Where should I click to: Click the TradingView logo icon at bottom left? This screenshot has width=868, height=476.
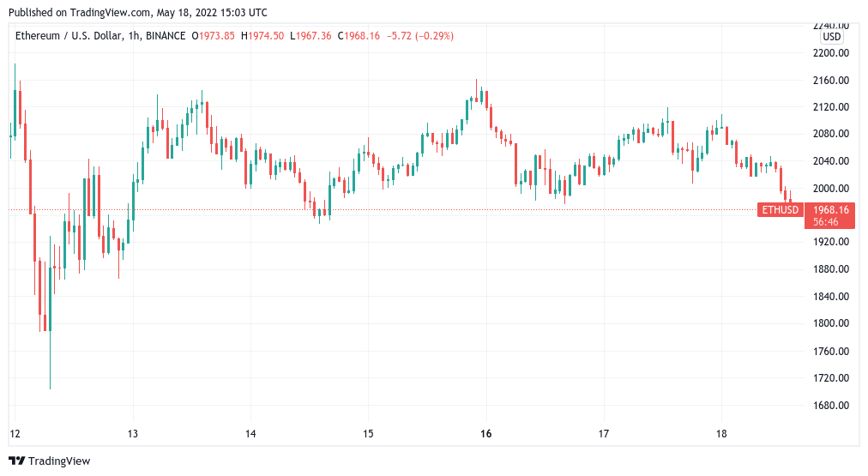16,461
